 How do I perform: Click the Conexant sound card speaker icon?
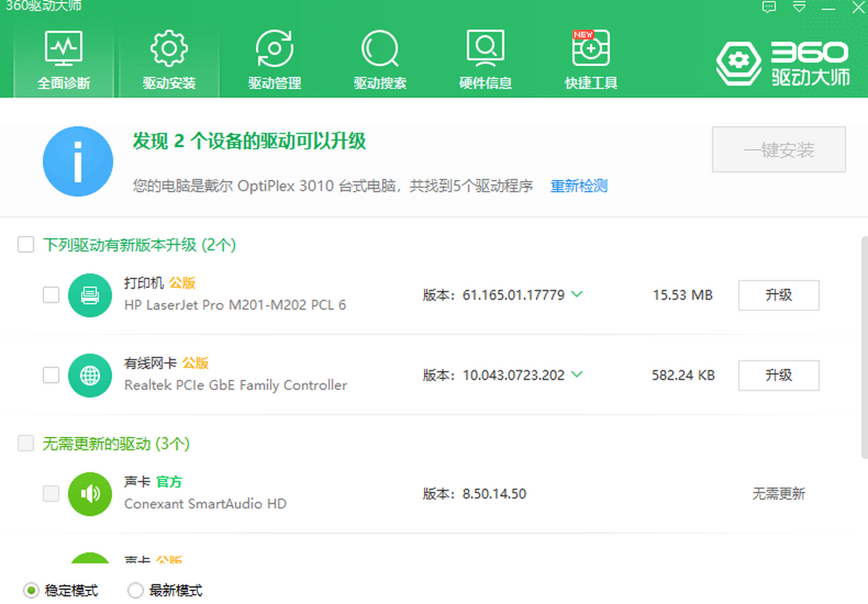click(90, 494)
